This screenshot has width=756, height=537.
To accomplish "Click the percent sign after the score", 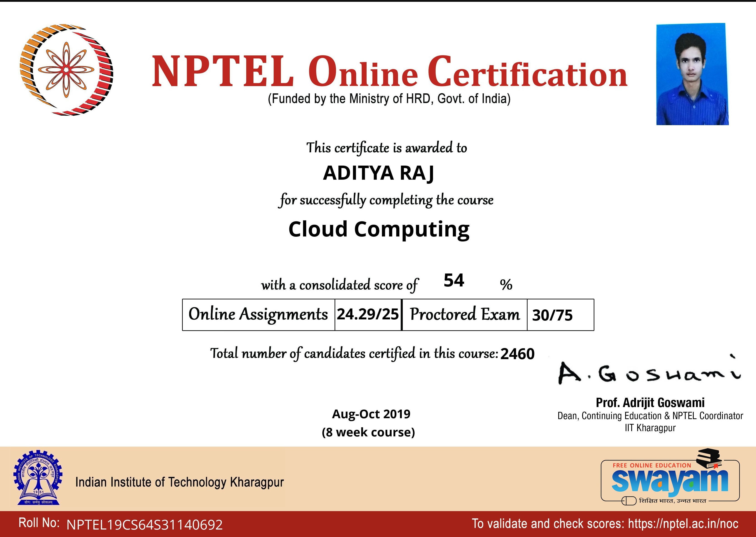I will [506, 285].
